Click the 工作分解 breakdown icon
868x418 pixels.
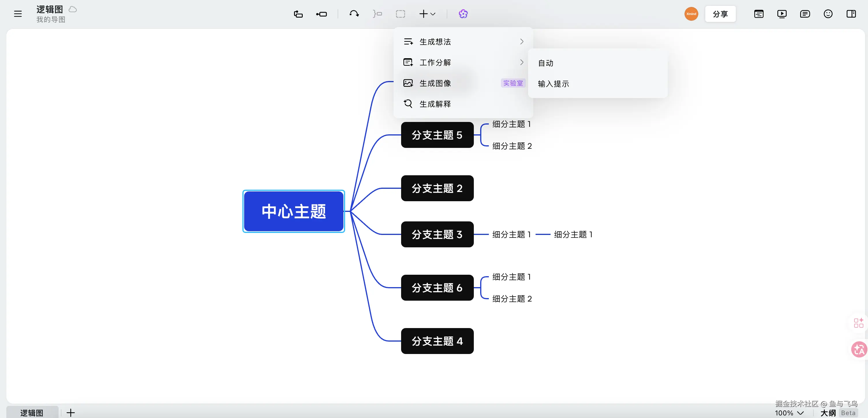tap(408, 62)
